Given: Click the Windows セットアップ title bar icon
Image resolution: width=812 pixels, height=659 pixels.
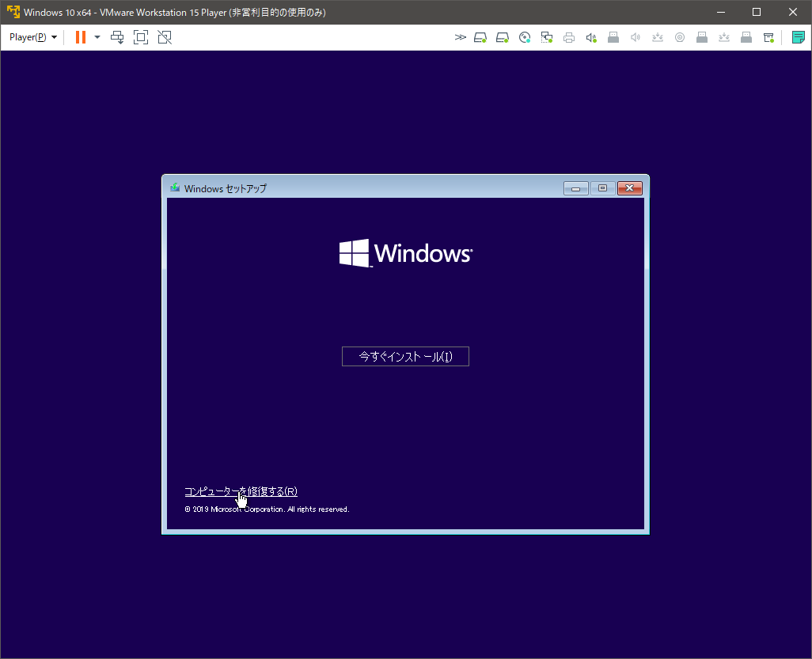Looking at the screenshot, I should (x=175, y=188).
